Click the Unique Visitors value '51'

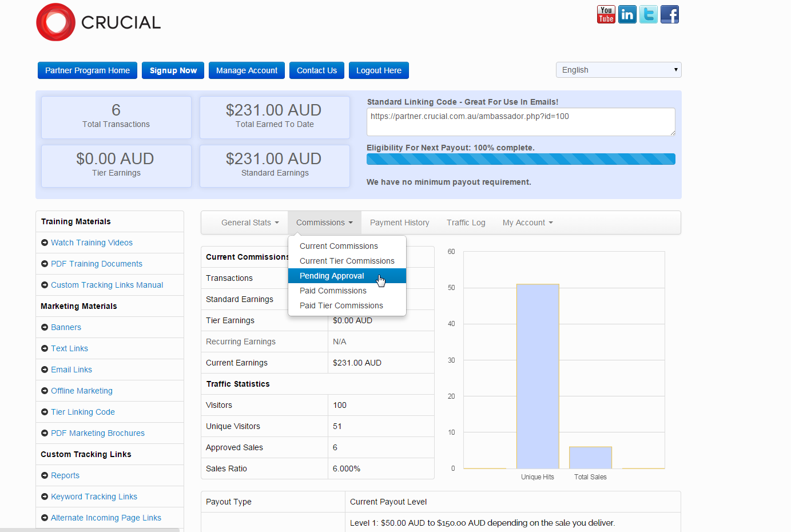coord(337,426)
